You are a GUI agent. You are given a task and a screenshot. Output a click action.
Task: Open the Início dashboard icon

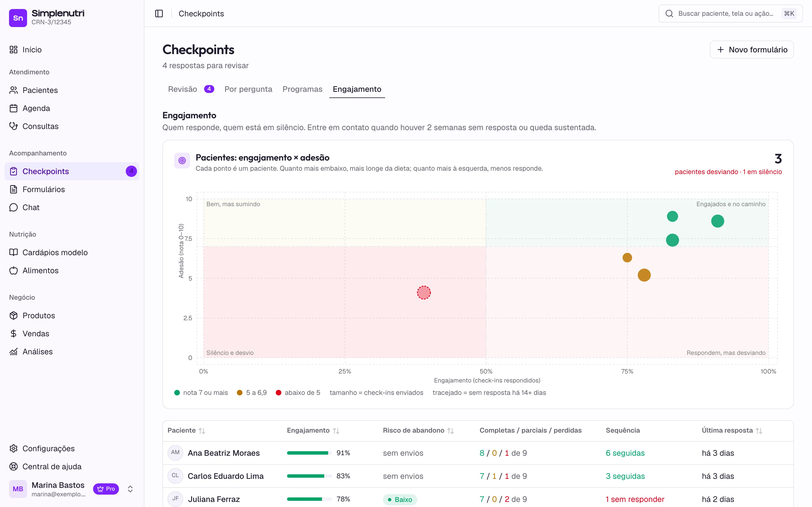[14, 50]
